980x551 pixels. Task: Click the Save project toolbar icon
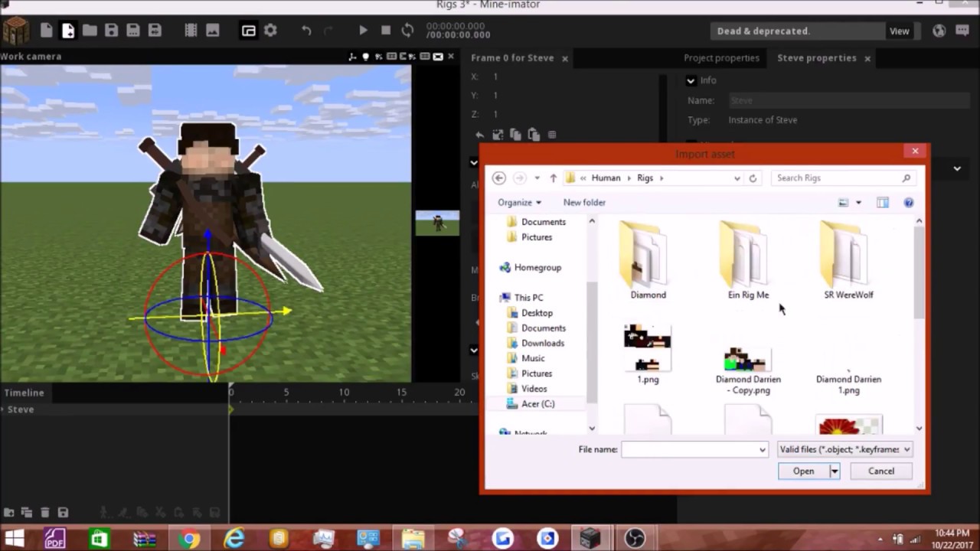tap(111, 31)
